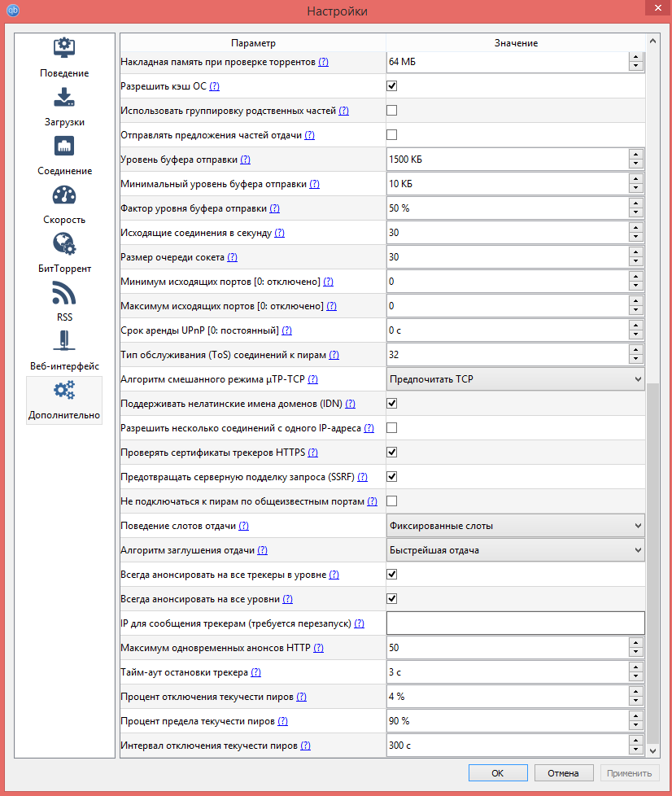This screenshot has height=796, width=672.
Task: Expand the Алгоритм смешанного режима μTP-TCP dropdown
Action: point(515,378)
